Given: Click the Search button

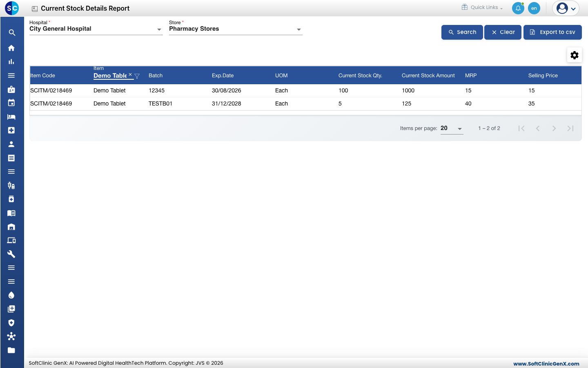Looking at the screenshot, I should 462,32.
